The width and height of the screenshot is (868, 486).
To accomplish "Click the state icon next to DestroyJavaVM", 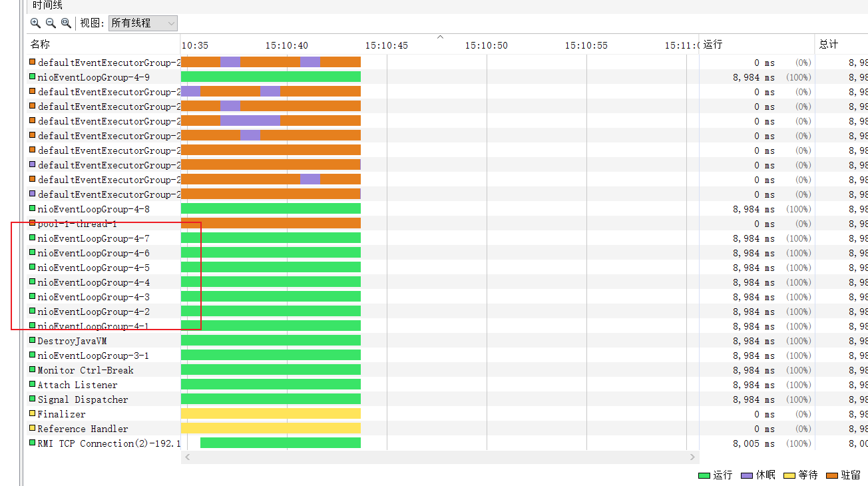I will 32,340.
